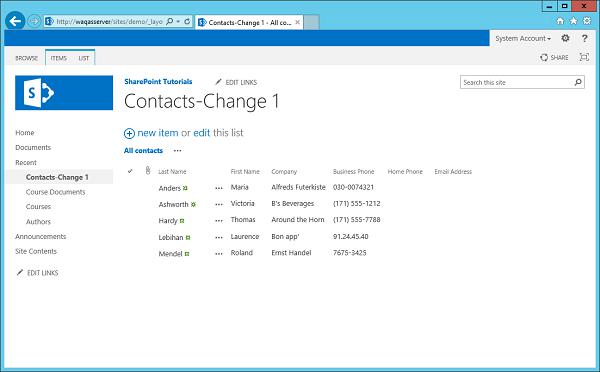The height and width of the screenshot is (372, 600).
Task: Open the view options ellipsis beside All contacts
Action: click(x=178, y=150)
